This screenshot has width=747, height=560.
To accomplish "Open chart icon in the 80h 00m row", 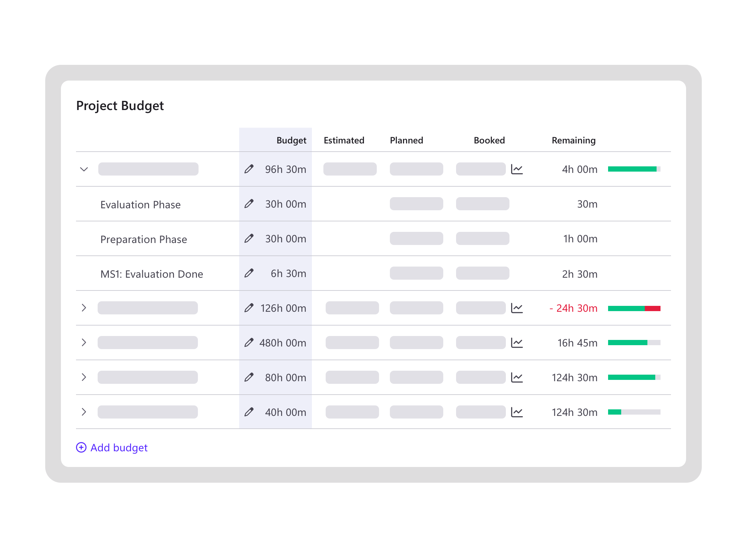I will 517,377.
